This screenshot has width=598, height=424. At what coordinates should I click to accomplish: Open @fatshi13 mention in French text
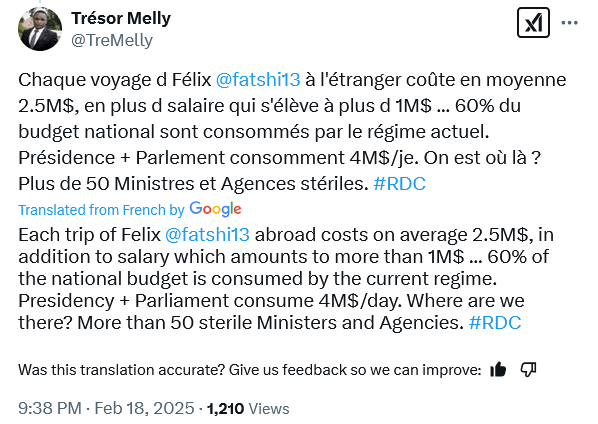[x=258, y=80]
